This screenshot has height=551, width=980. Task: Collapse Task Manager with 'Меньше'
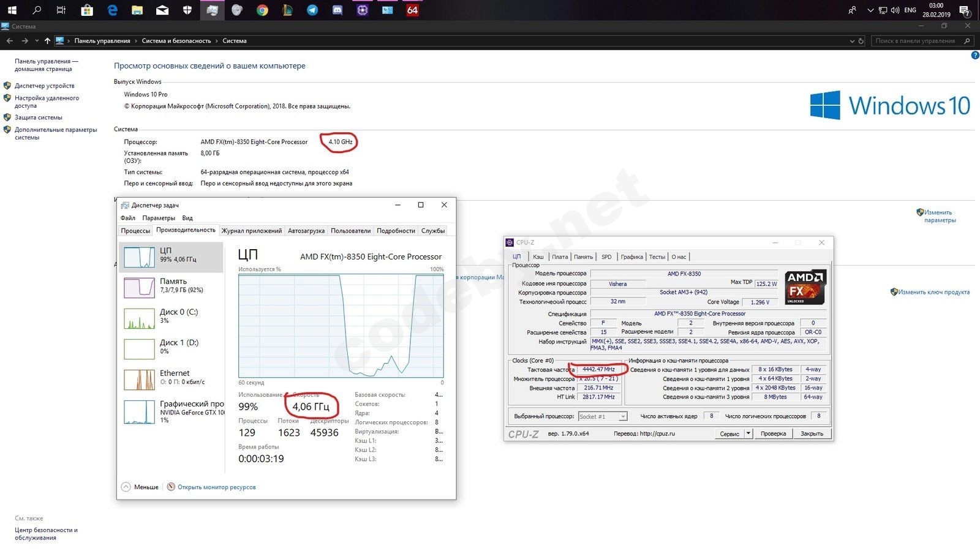(140, 487)
